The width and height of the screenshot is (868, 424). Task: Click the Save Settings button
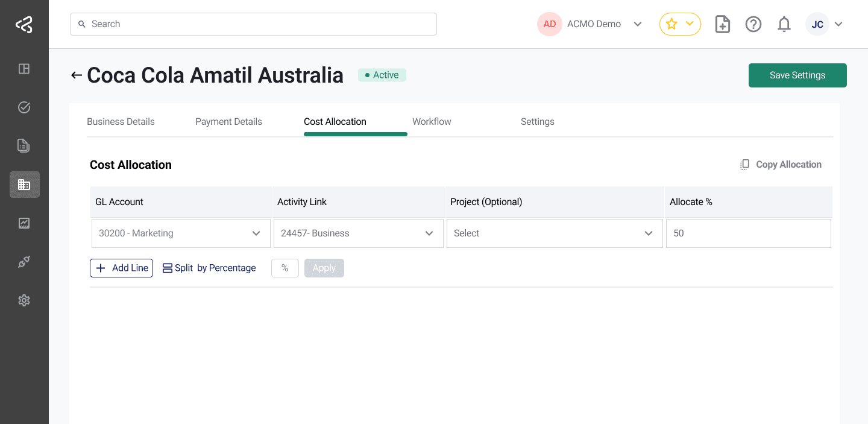coord(797,75)
